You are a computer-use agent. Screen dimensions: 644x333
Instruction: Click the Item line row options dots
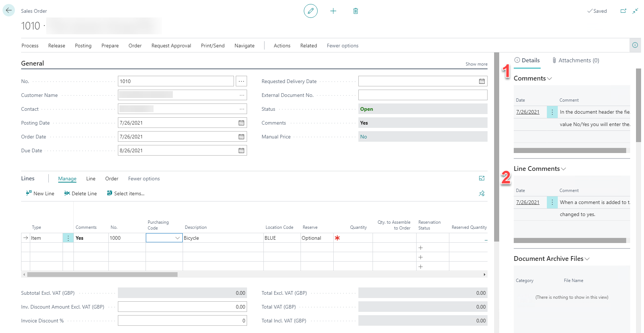coord(68,238)
